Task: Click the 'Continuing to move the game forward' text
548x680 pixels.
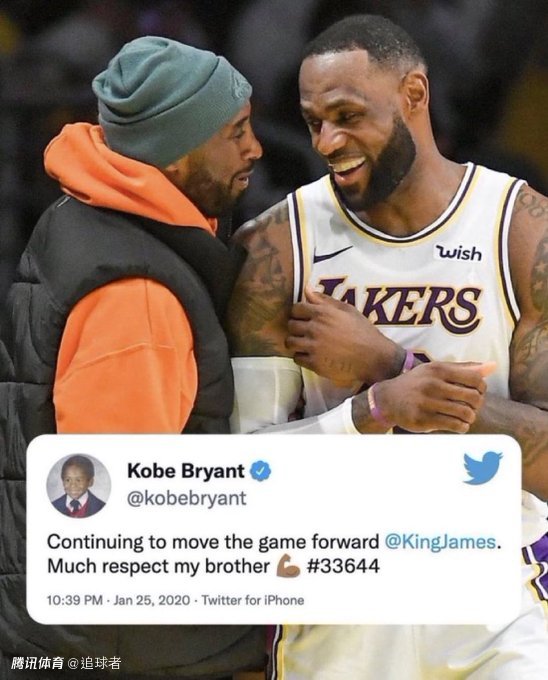Action: point(213,542)
